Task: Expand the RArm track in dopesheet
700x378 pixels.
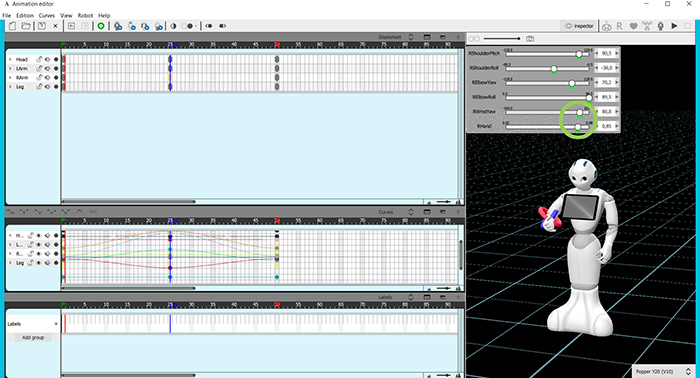Action: [10, 78]
